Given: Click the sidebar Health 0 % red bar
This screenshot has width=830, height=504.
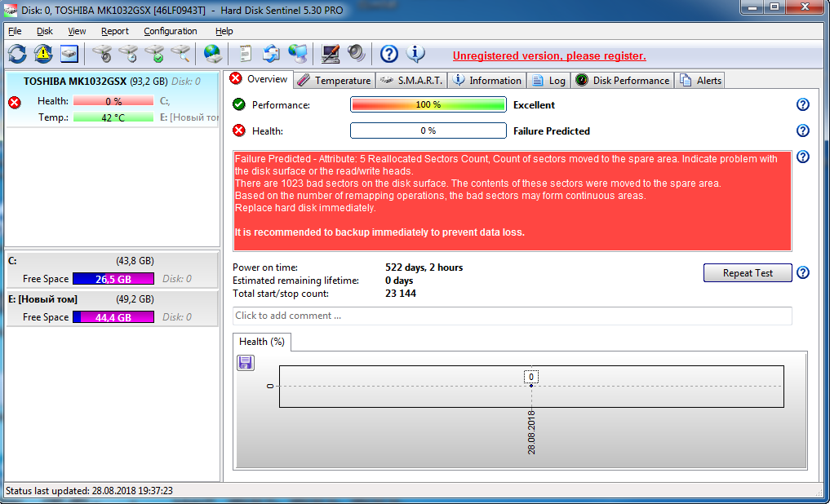Looking at the screenshot, I should pyautogui.click(x=113, y=101).
